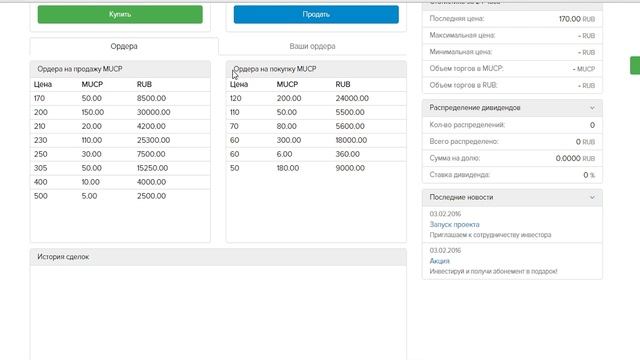Screen dimensions: 640x360
Task: Select buy order with 6.00 MUCP
Action: 316,154
